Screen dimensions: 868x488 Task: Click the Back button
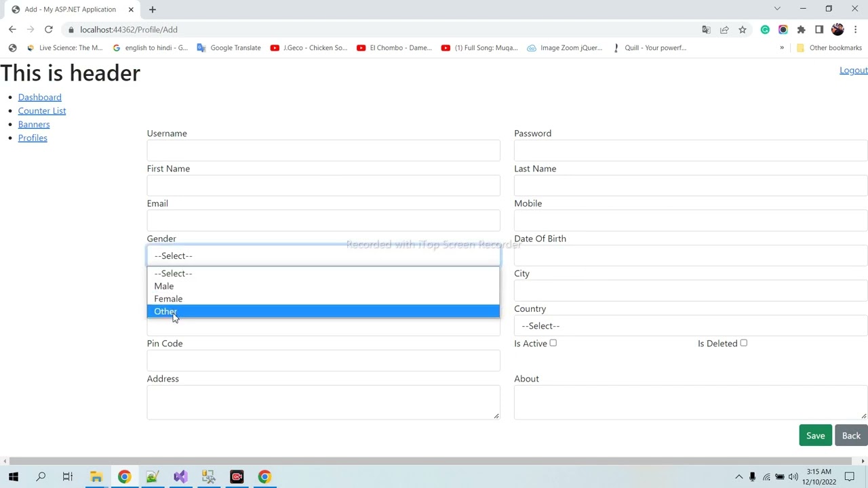(851, 436)
